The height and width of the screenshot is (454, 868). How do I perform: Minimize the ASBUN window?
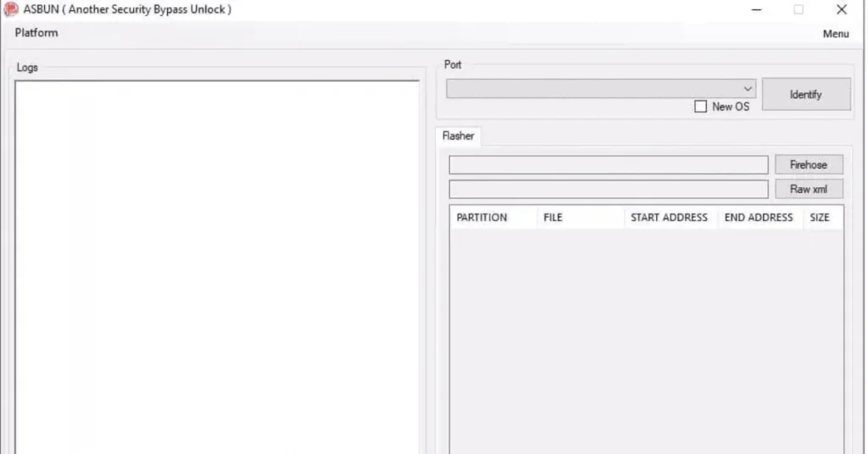(756, 9)
